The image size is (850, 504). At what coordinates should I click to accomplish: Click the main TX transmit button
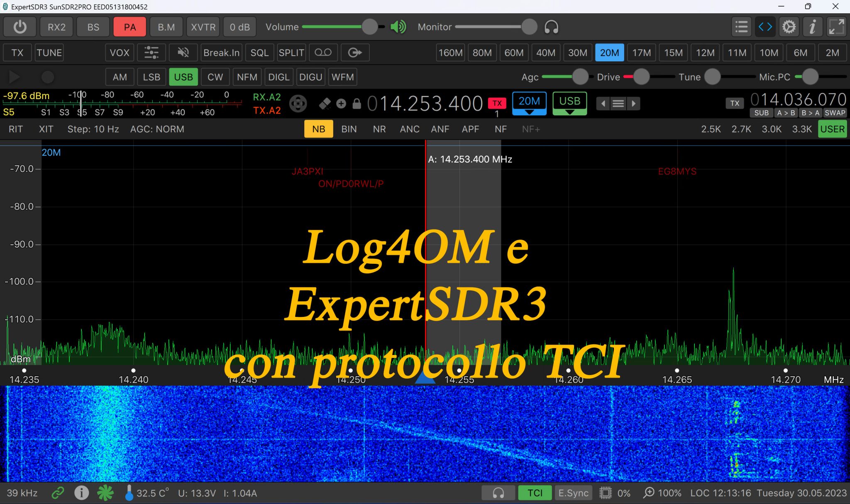pyautogui.click(x=17, y=53)
